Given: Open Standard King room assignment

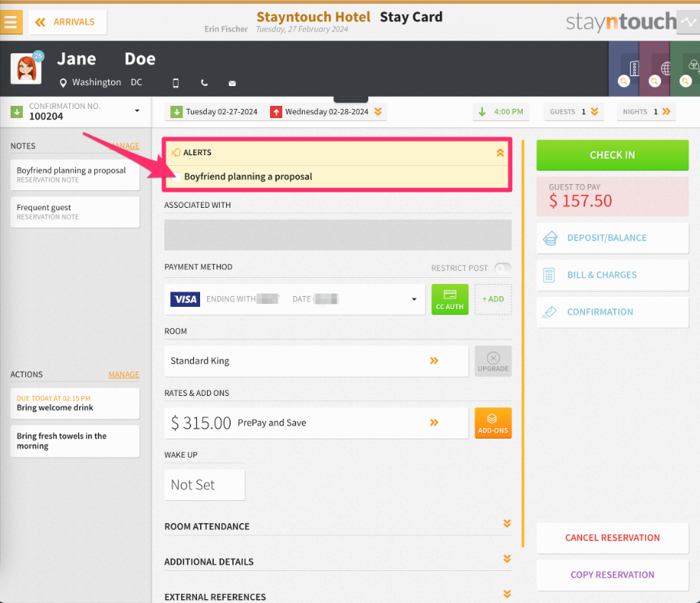Looking at the screenshot, I should click(317, 361).
